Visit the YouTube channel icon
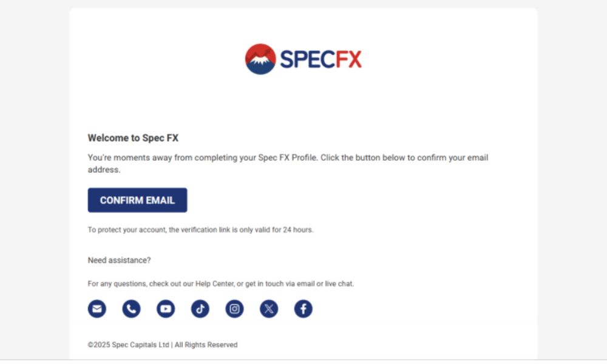This screenshot has width=607, height=364. click(x=166, y=309)
